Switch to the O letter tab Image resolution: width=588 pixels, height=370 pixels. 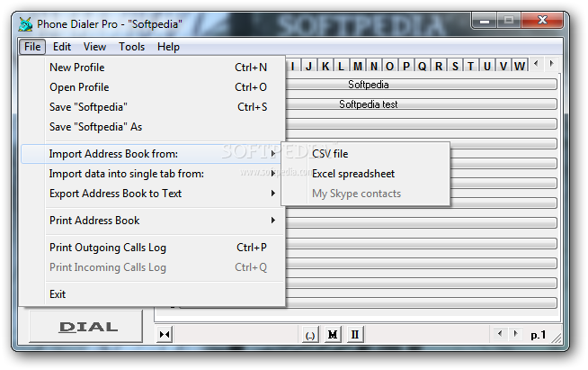pos(390,66)
